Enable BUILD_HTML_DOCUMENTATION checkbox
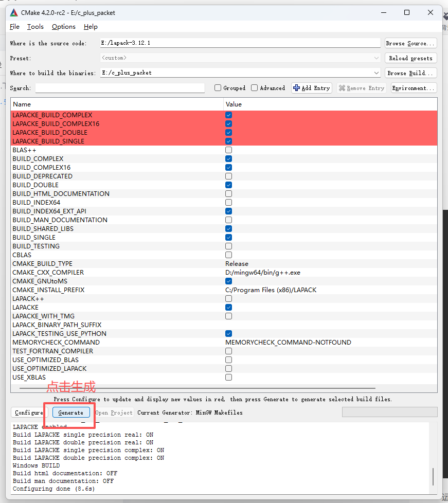Screen dimensions: 448x503 (x=228, y=194)
